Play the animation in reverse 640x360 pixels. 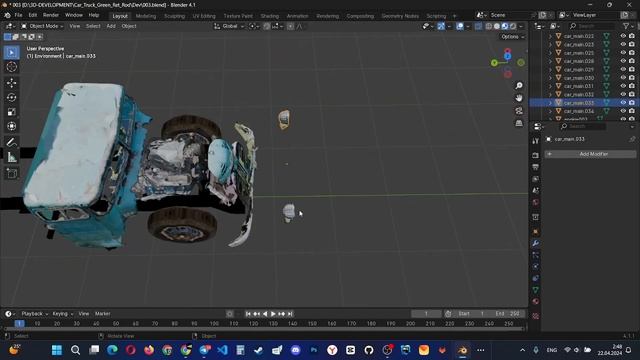265,314
